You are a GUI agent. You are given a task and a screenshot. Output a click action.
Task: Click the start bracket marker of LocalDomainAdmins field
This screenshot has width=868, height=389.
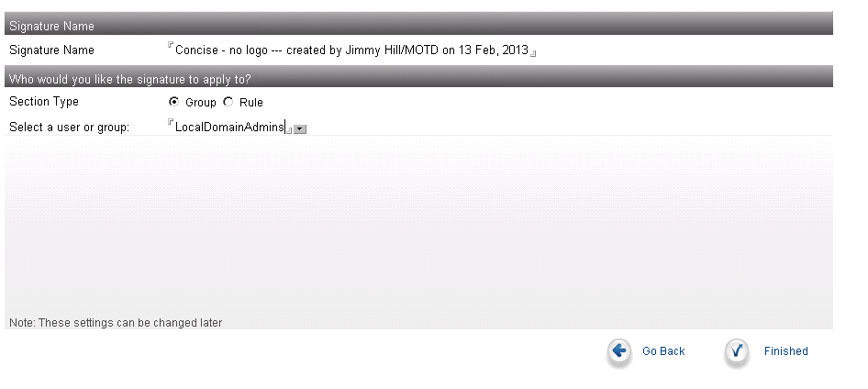coord(171,121)
